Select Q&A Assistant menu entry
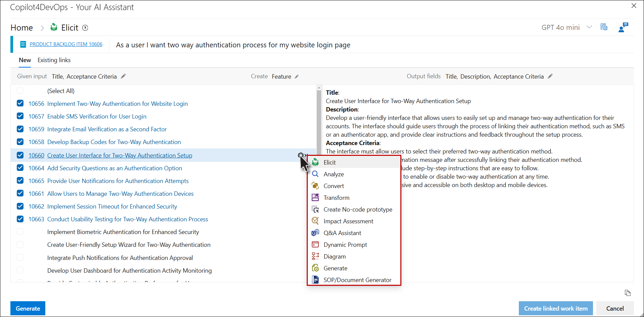This screenshot has width=644, height=317. tap(354, 233)
